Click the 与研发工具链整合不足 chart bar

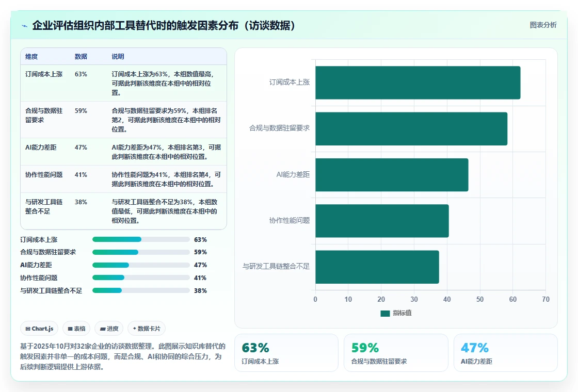click(x=377, y=267)
